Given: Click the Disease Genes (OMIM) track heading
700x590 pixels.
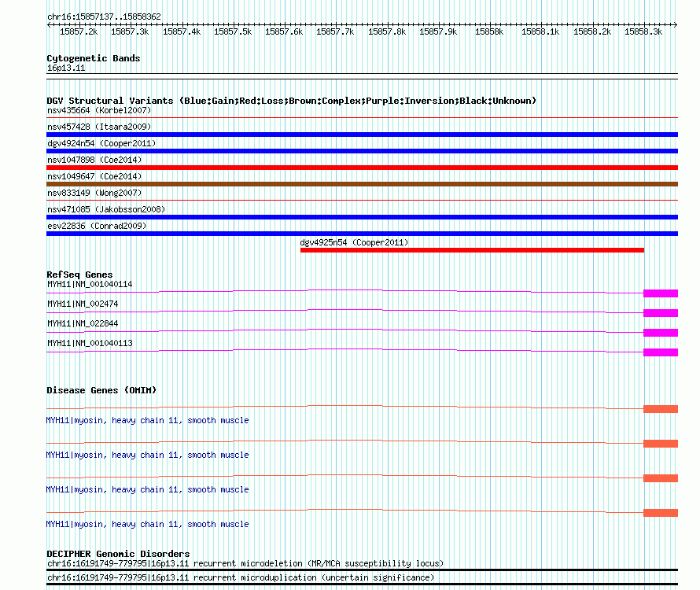Looking at the screenshot, I should [x=101, y=390].
